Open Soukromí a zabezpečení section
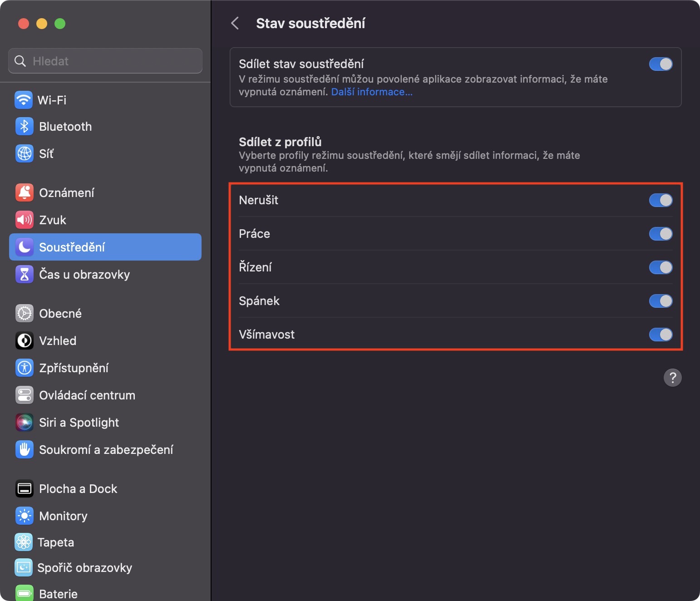This screenshot has width=700, height=601. click(x=106, y=450)
